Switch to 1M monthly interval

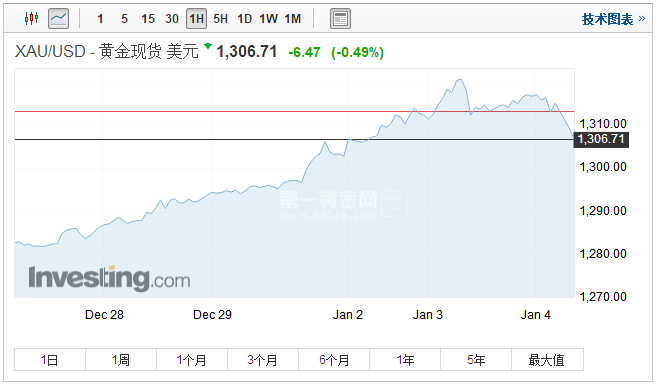pyautogui.click(x=293, y=19)
